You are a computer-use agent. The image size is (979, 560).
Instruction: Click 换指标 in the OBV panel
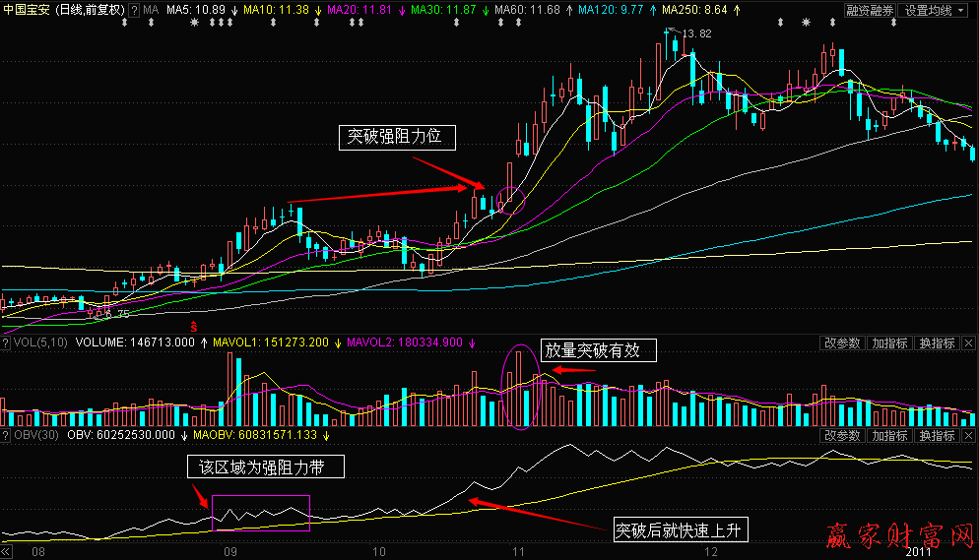(936, 435)
